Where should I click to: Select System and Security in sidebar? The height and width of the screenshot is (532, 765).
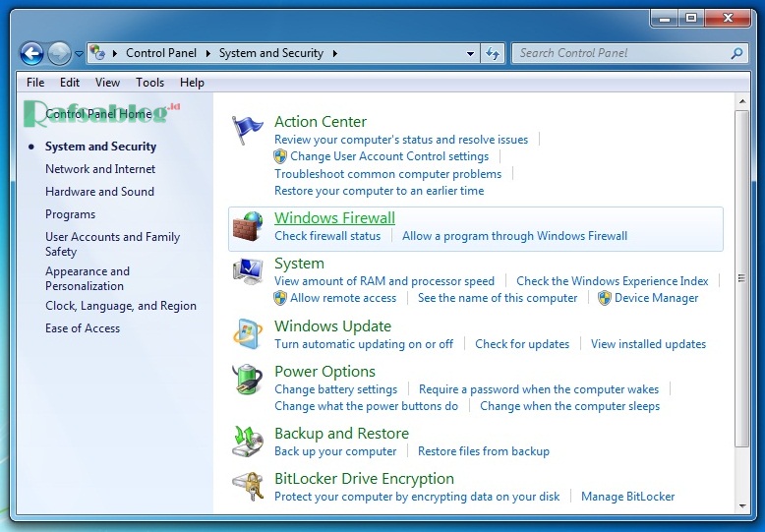[100, 147]
